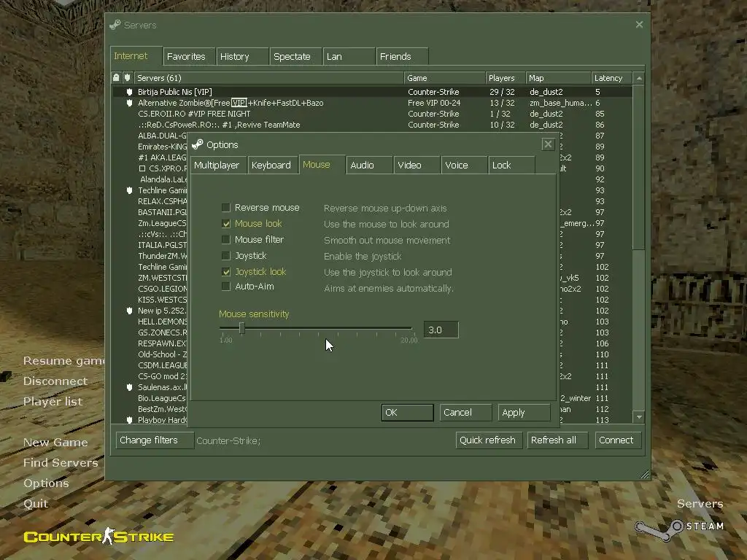Click the server list vertical scrollbar thumb
The height and width of the screenshot is (560, 747).
[x=639, y=167]
